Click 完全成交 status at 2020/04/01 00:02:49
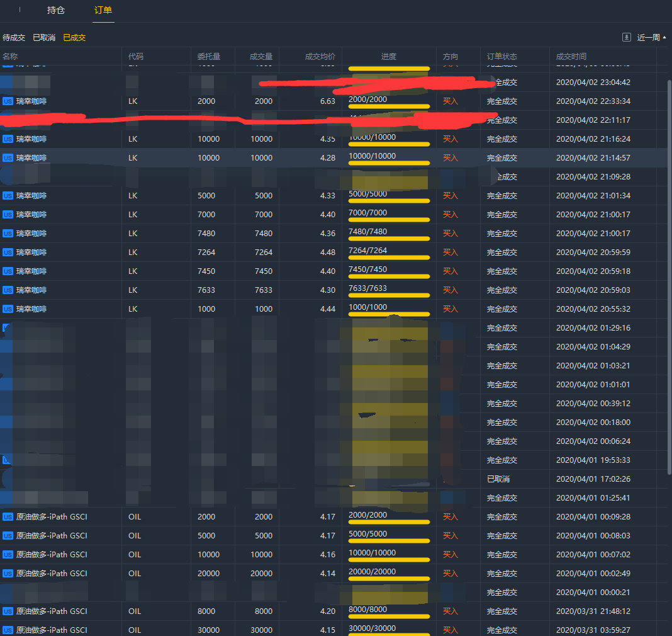The height and width of the screenshot is (636, 672). 502,574
